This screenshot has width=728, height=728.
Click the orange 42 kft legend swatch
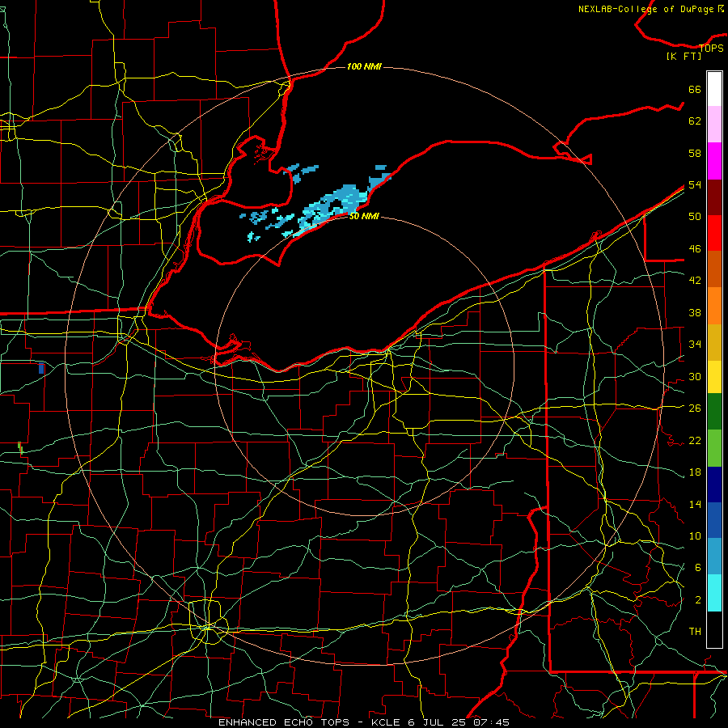[714, 306]
